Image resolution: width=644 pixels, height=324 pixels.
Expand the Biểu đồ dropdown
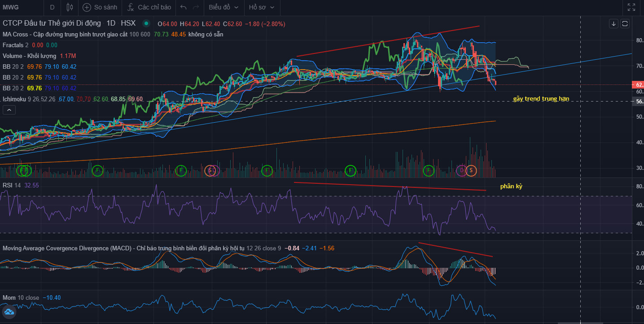pos(223,7)
